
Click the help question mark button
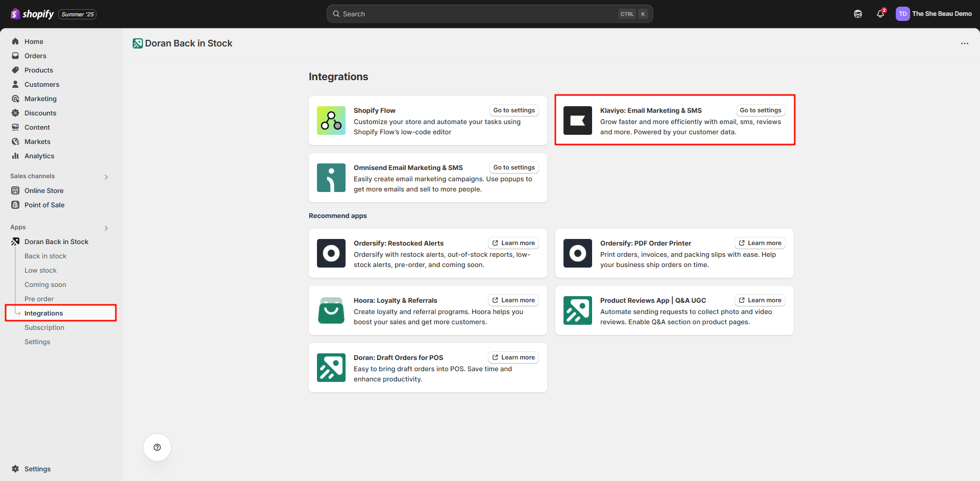pos(157,447)
